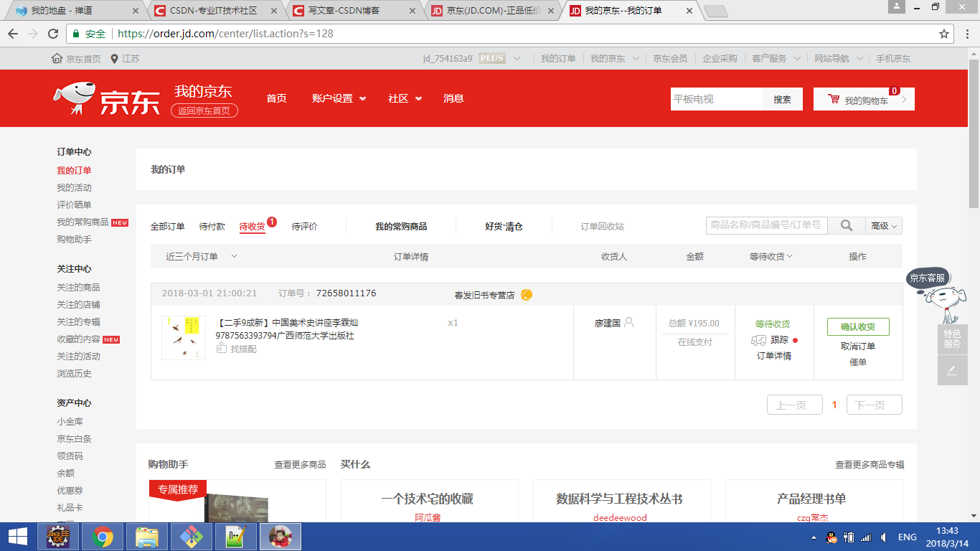Expand the jd_754163a9 account dropdown arrow
Viewport: 980px width, 551px height.
517,59
